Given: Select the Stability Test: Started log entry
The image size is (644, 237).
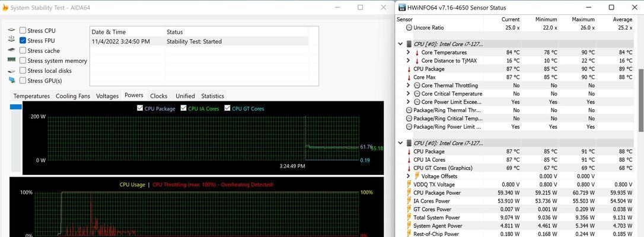Looking at the screenshot, I should [x=199, y=41].
